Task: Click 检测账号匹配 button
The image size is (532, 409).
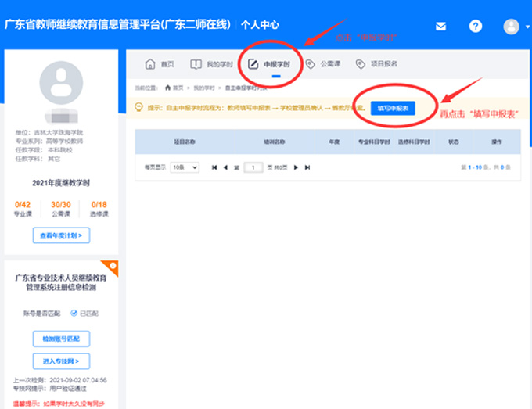Action: click(61, 339)
